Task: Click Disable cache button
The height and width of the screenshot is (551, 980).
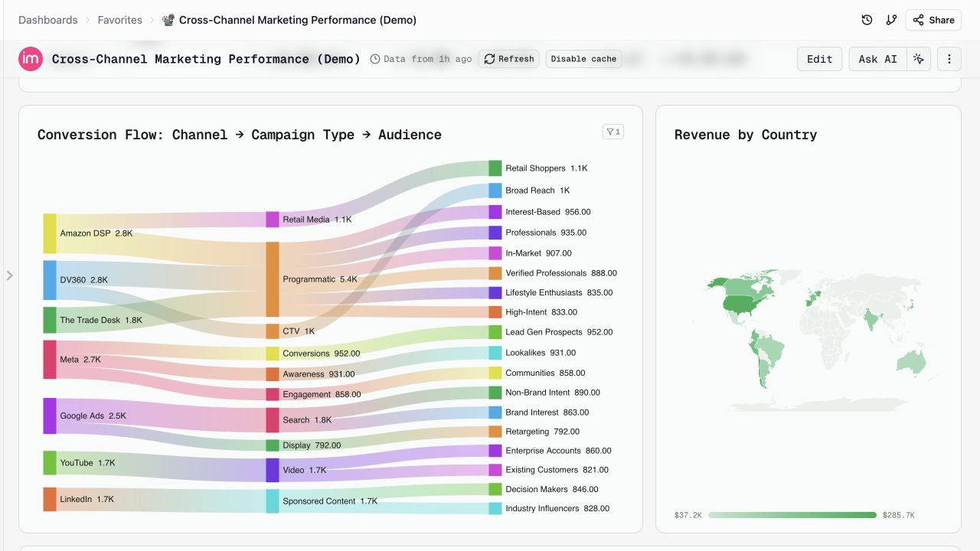Action: point(583,59)
